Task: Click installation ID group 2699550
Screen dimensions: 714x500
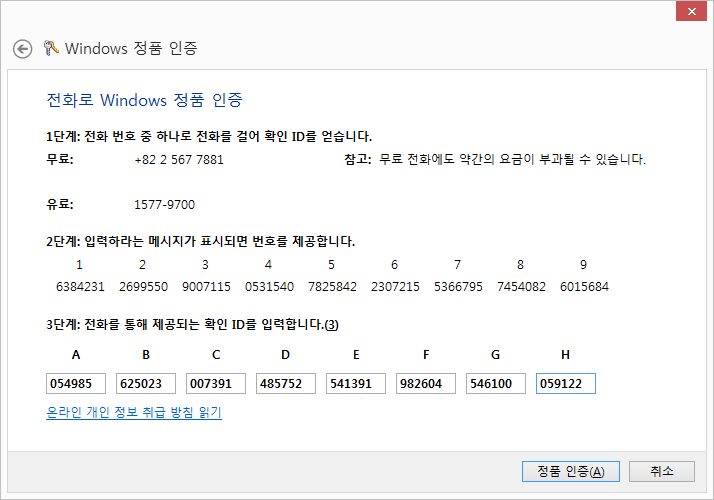Action: tap(143, 287)
